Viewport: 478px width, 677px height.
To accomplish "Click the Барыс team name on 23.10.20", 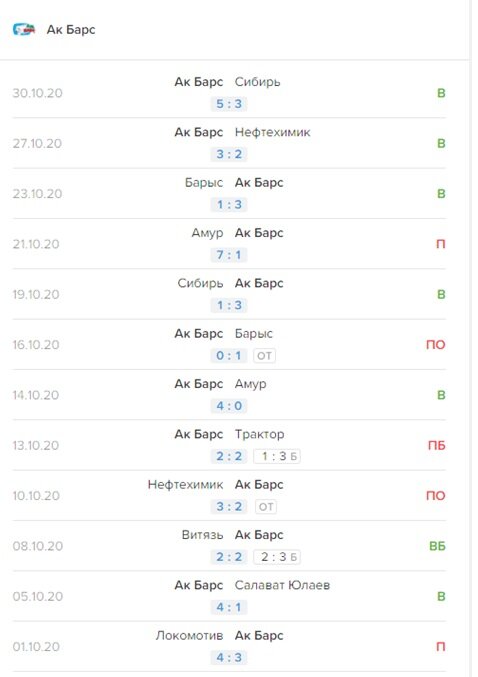I will point(204,183).
